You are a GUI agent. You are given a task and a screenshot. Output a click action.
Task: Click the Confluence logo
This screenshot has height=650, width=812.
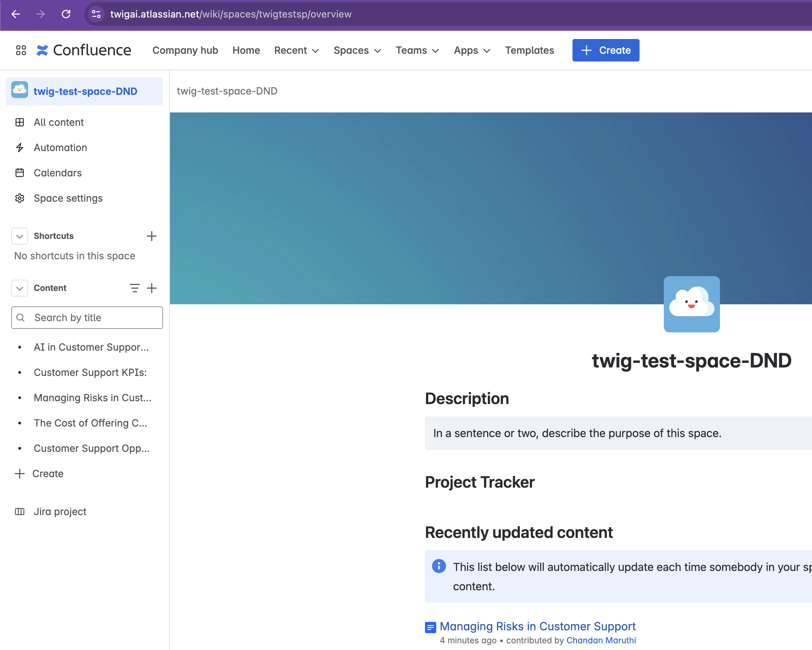(x=84, y=50)
